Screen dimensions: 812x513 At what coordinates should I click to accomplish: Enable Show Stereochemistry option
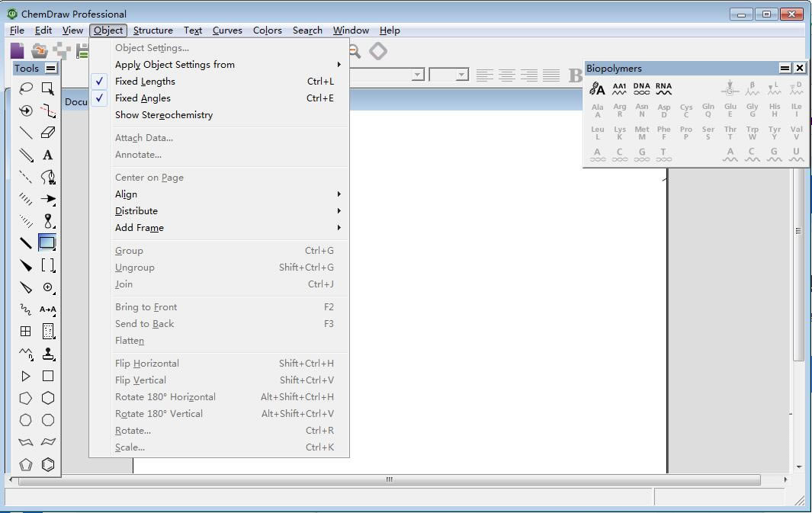coord(163,115)
